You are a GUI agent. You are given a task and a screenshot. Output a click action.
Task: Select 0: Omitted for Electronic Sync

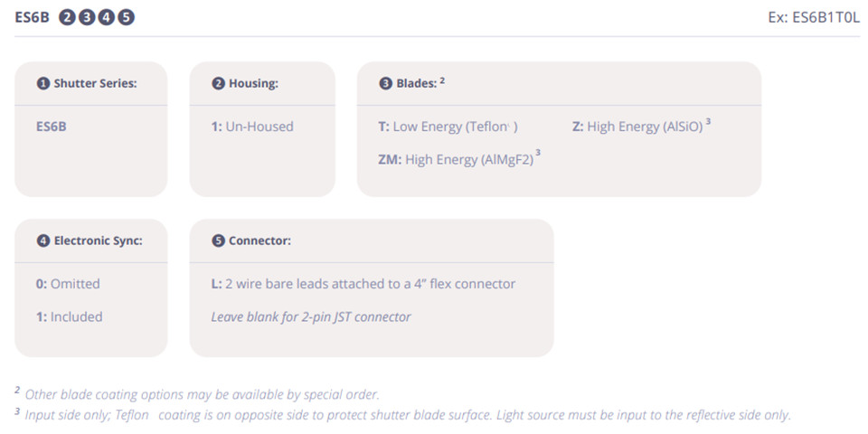(x=68, y=284)
